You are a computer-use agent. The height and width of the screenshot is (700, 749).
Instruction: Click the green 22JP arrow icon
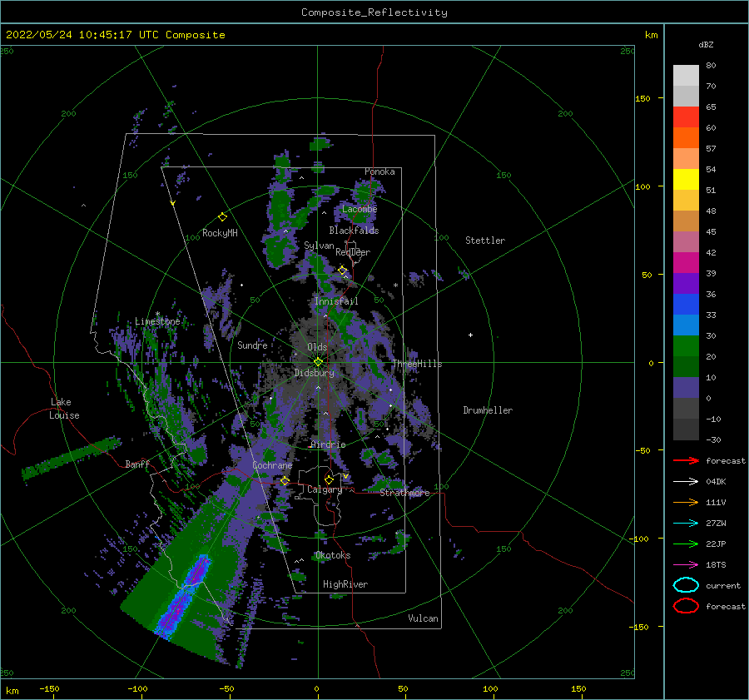tap(686, 544)
